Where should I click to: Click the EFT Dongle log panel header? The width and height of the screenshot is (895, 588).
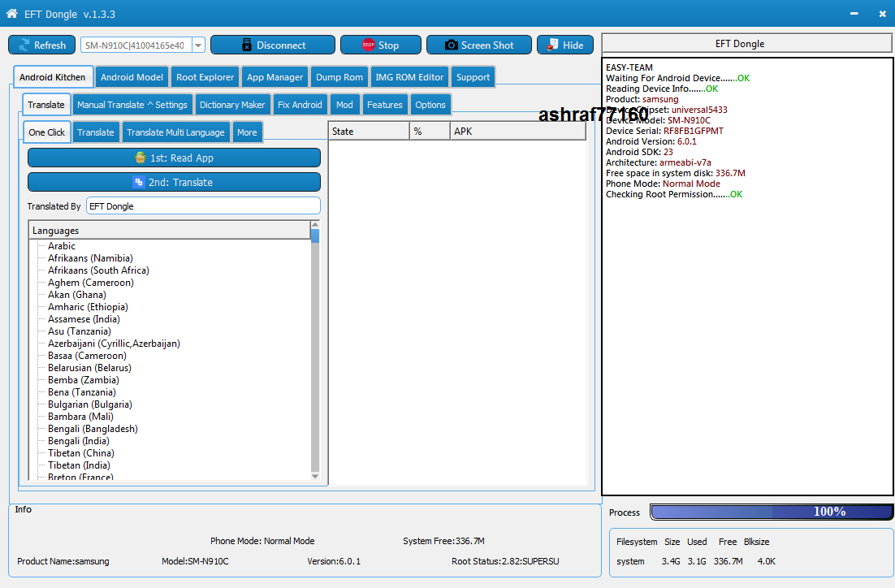(746, 43)
